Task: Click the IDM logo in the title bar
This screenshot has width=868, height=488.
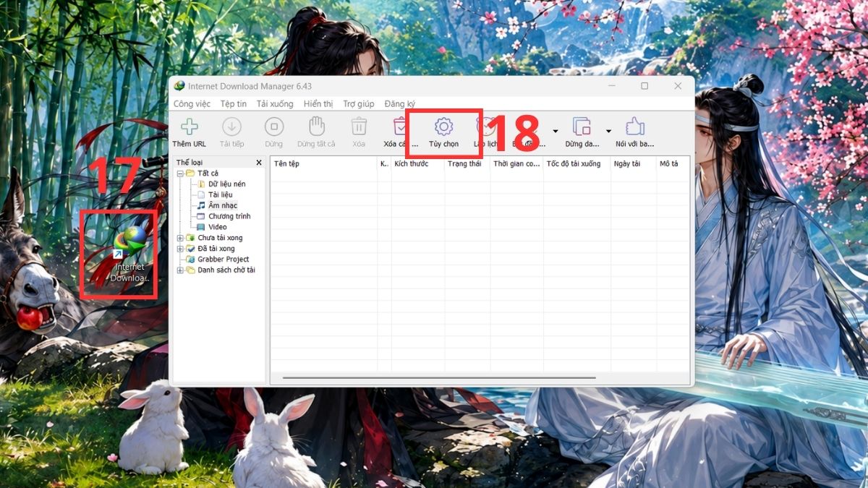Action: click(179, 86)
